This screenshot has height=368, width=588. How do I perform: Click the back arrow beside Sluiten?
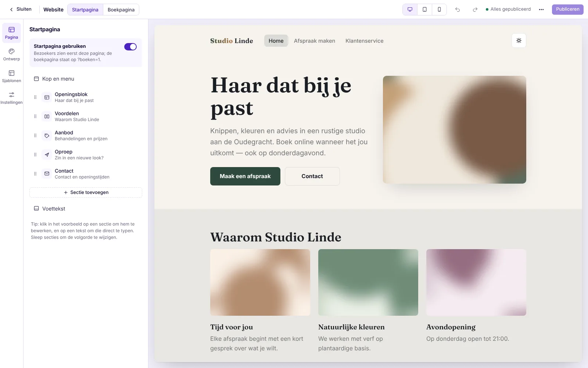pos(11,10)
